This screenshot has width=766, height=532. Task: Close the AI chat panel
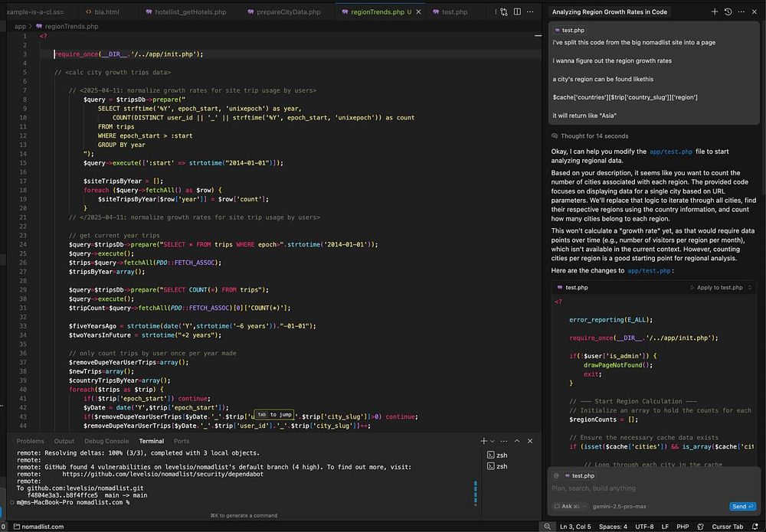click(754, 12)
